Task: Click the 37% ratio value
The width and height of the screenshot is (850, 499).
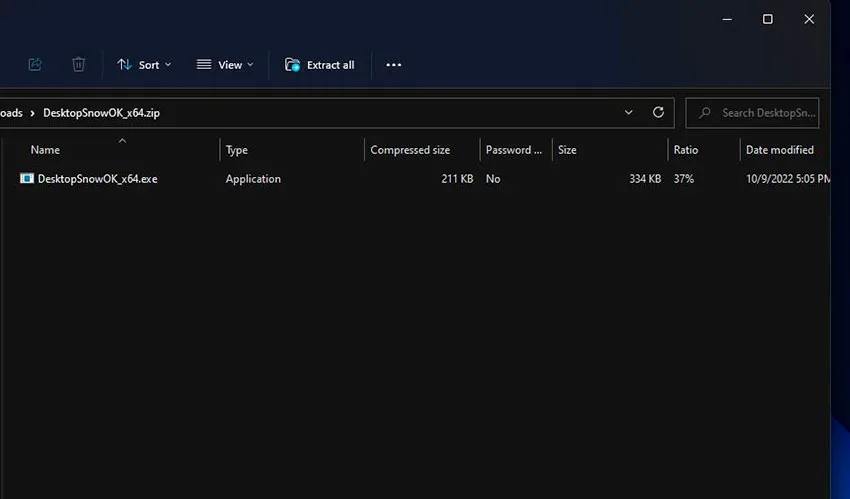Action: pyautogui.click(x=684, y=179)
